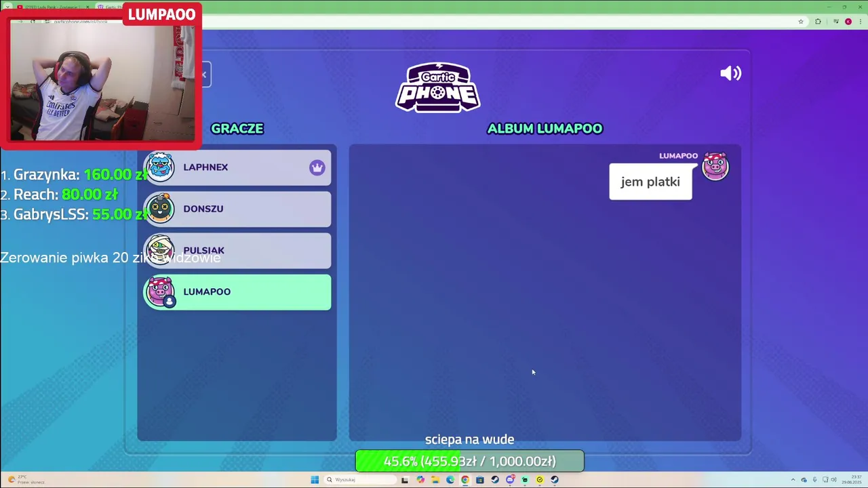This screenshot has height=488, width=868.
Task: Click the crown icon on LAPHNEX row
Action: (317, 167)
